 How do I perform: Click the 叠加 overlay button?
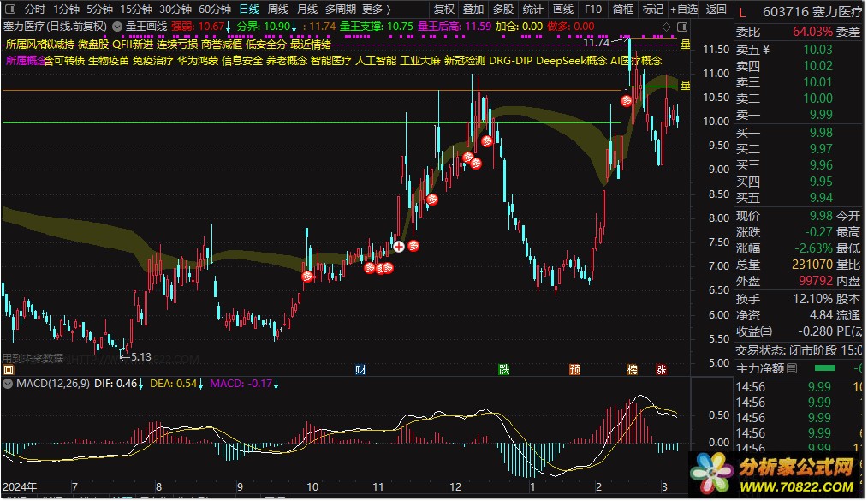point(473,9)
